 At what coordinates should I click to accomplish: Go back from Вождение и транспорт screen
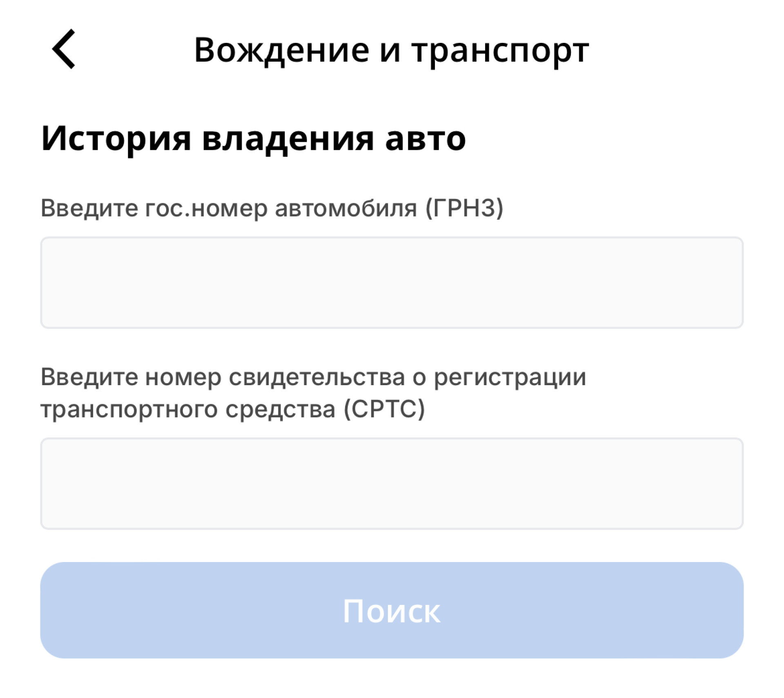coord(64,49)
